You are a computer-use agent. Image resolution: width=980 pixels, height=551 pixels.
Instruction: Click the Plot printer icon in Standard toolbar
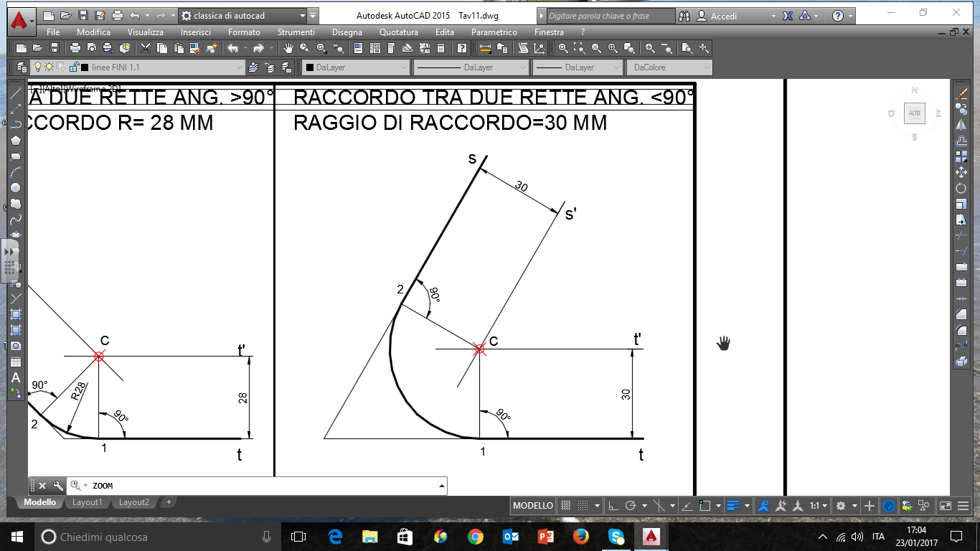tap(75, 48)
